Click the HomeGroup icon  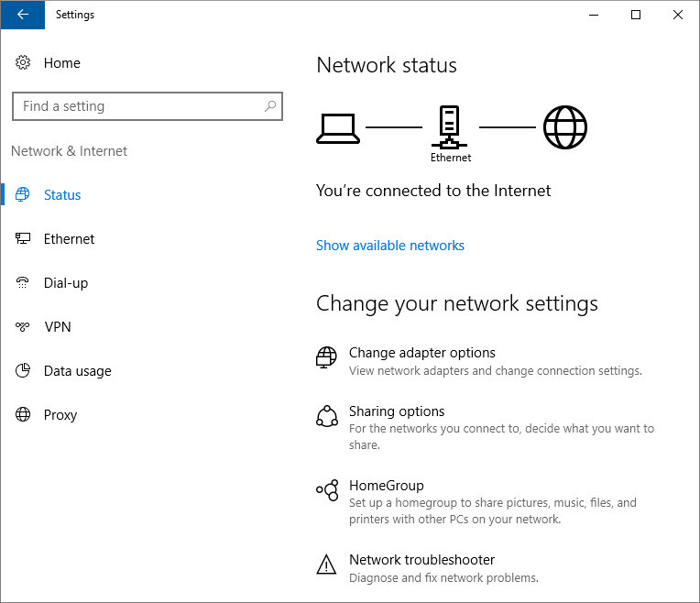[327, 490]
